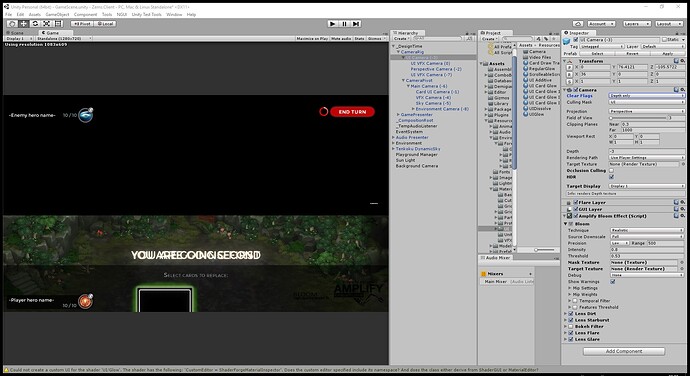This screenshot has width=690, height=376.
Task: Open the Clear Flags dropdown
Action: coord(647,96)
